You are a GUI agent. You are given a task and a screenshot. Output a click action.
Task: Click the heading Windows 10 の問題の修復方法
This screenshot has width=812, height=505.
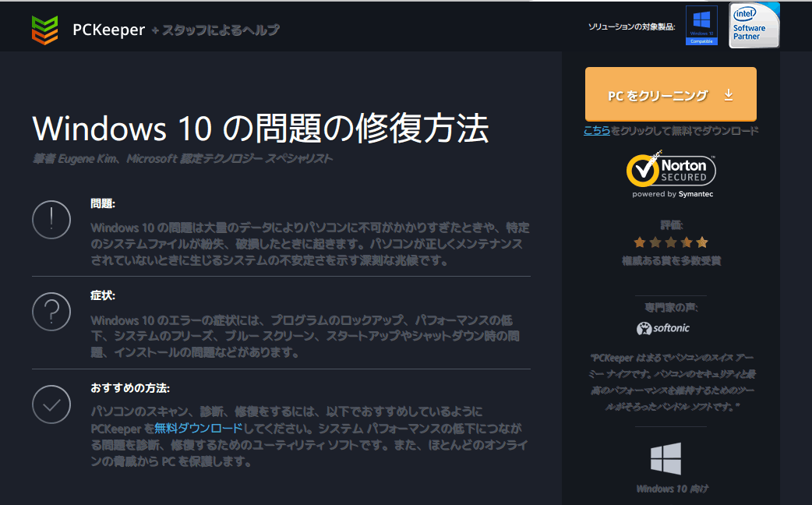point(260,129)
